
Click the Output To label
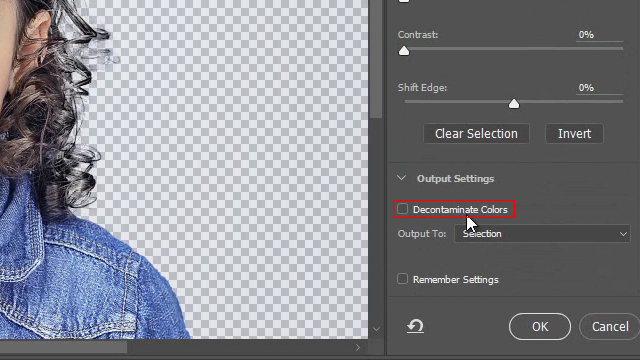click(x=422, y=234)
